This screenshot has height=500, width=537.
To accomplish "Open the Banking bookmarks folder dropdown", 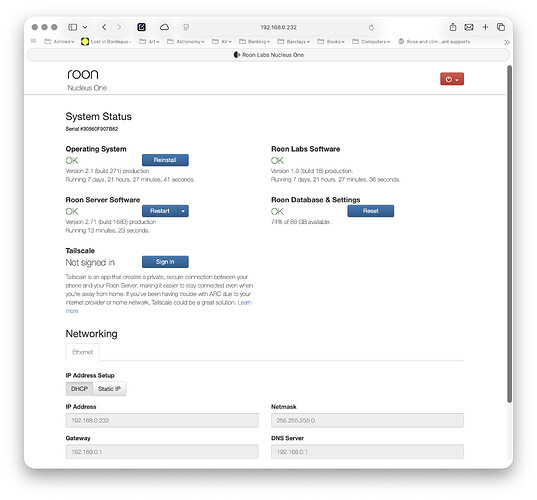I will pyautogui.click(x=254, y=41).
